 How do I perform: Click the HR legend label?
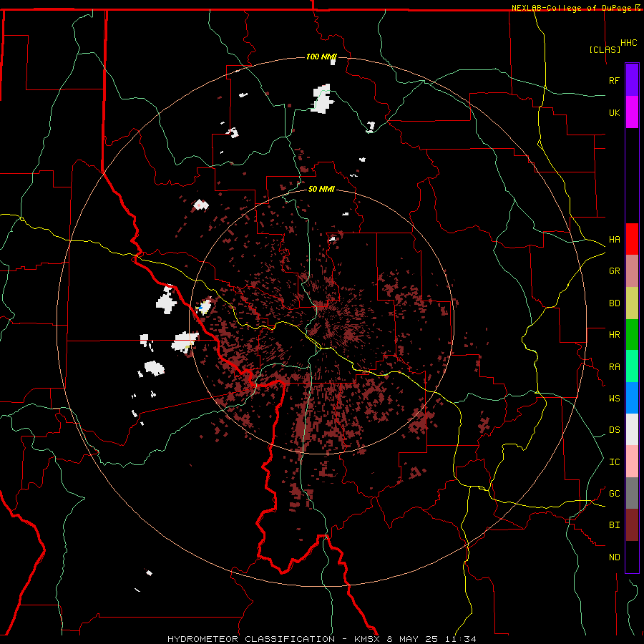614,335
